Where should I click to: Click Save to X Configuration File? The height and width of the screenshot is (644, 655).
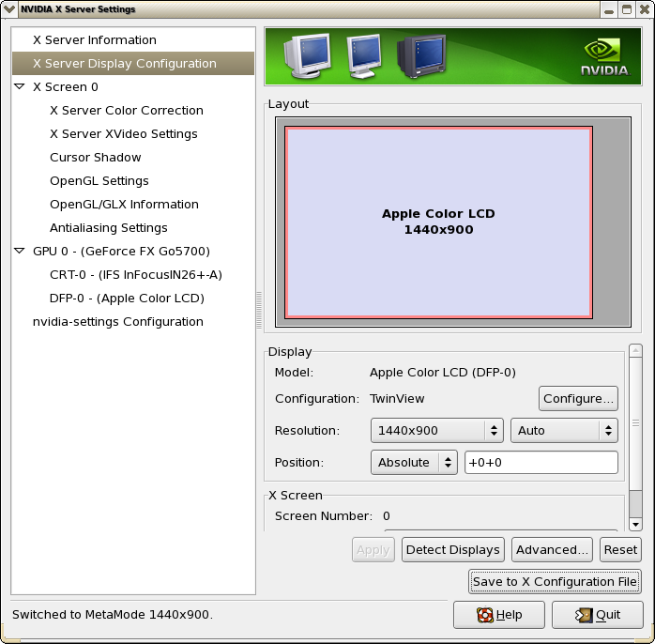(x=555, y=581)
